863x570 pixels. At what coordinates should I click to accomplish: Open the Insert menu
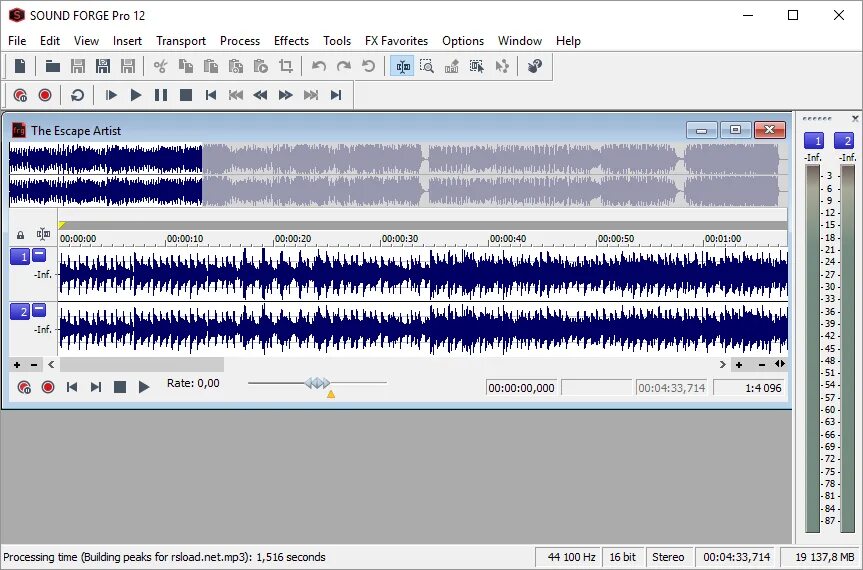[127, 41]
